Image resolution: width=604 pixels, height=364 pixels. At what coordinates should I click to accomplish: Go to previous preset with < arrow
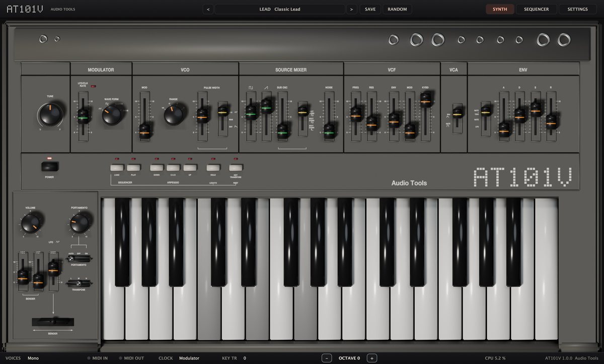coord(208,9)
